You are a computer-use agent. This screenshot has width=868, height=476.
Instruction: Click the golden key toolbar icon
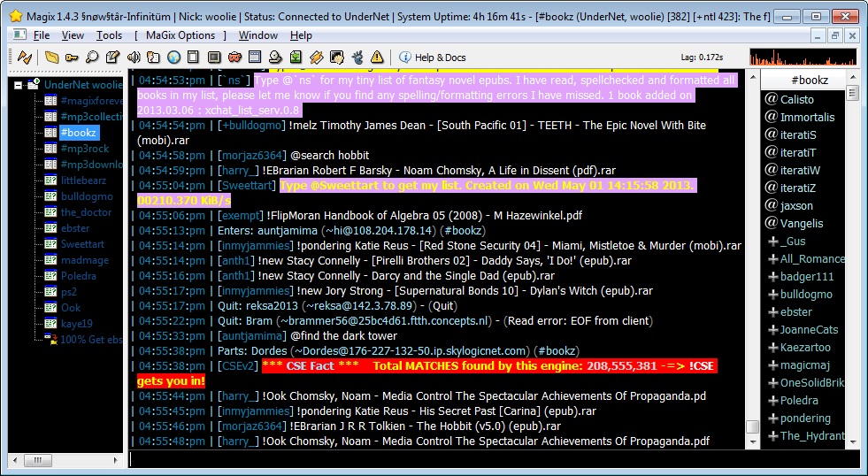pos(72,57)
